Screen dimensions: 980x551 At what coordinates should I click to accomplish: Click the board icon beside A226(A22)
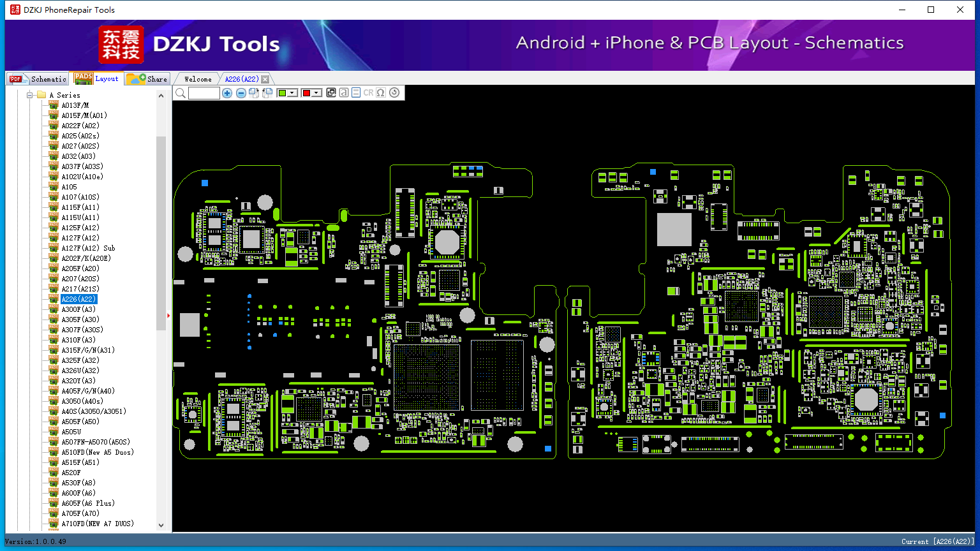[54, 299]
